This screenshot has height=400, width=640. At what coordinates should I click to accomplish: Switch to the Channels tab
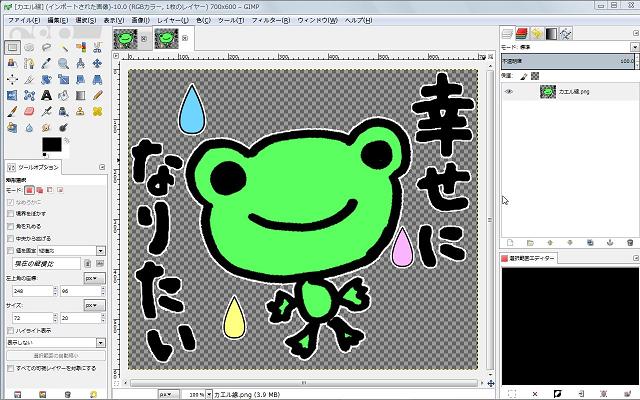pos(522,34)
